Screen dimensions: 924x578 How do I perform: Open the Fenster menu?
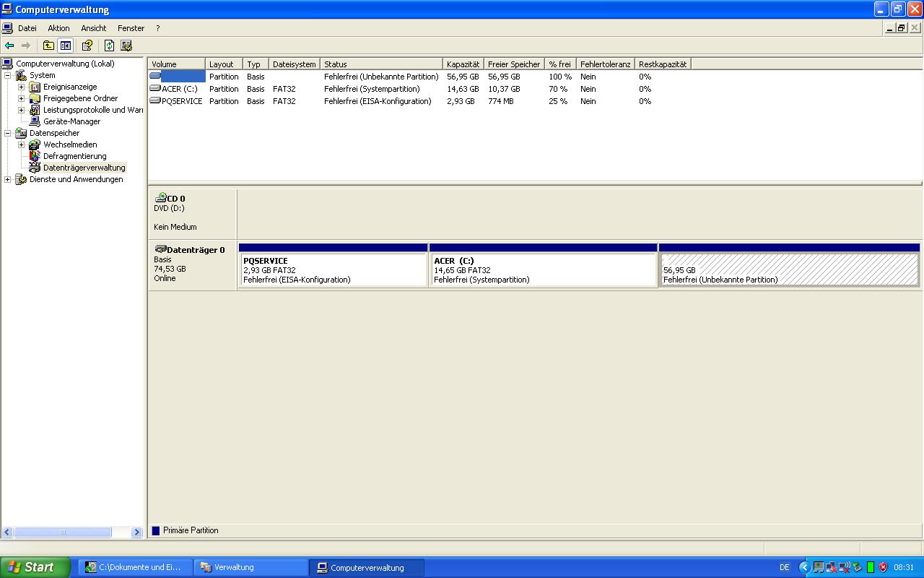click(x=131, y=28)
